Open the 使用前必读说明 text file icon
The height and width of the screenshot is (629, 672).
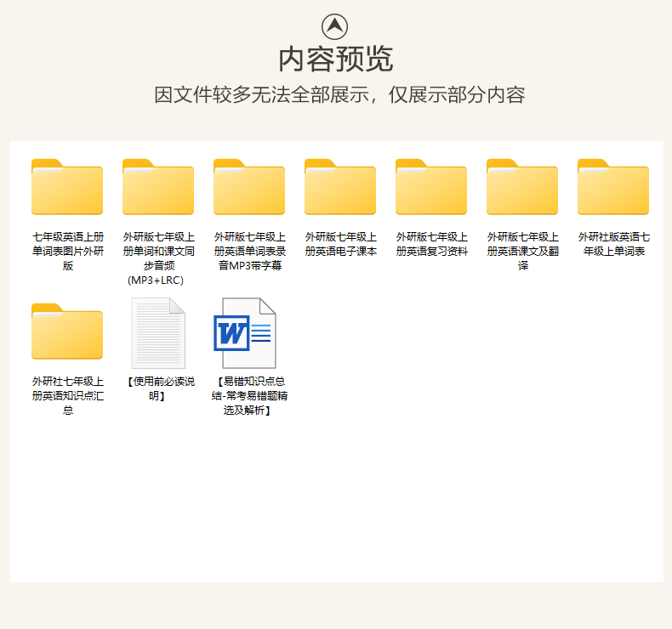[x=158, y=333]
